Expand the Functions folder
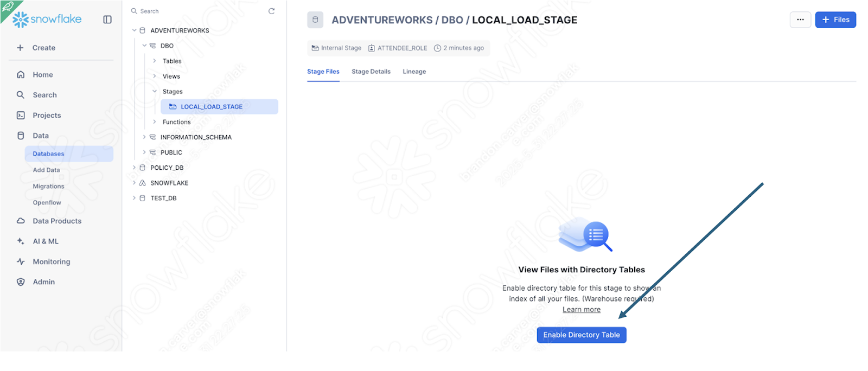 [155, 122]
